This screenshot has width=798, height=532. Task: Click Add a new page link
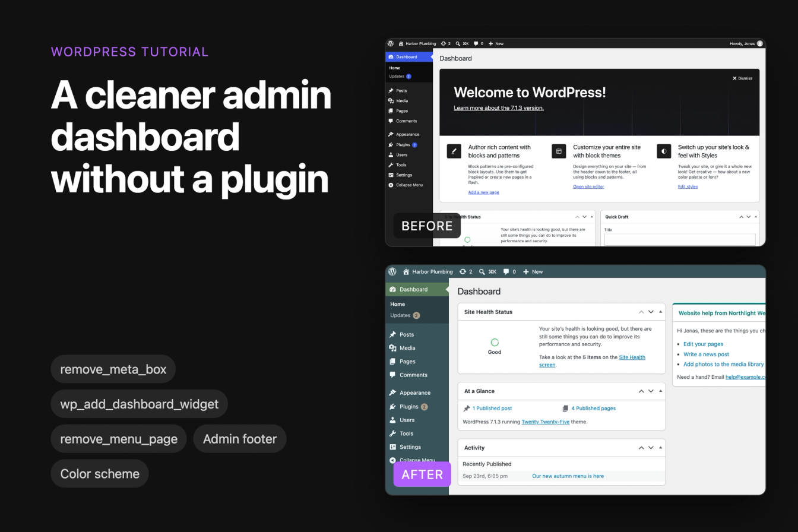point(483,192)
